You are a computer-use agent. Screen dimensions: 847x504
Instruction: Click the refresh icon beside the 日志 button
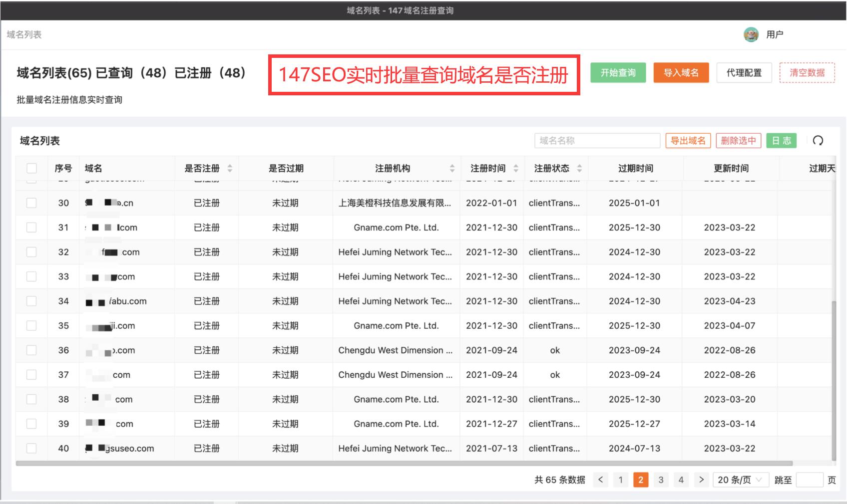tap(818, 141)
